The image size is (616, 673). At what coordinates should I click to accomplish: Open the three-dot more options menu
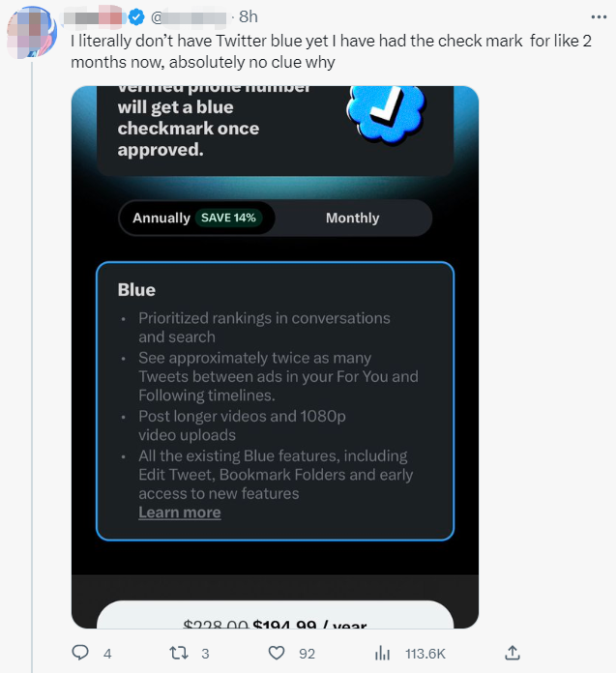click(x=599, y=17)
